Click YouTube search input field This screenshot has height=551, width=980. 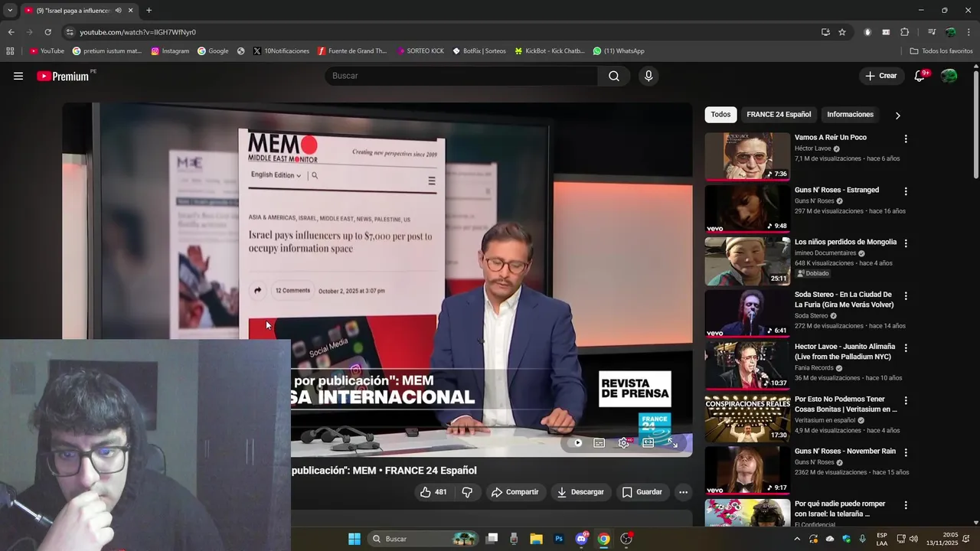click(x=462, y=76)
